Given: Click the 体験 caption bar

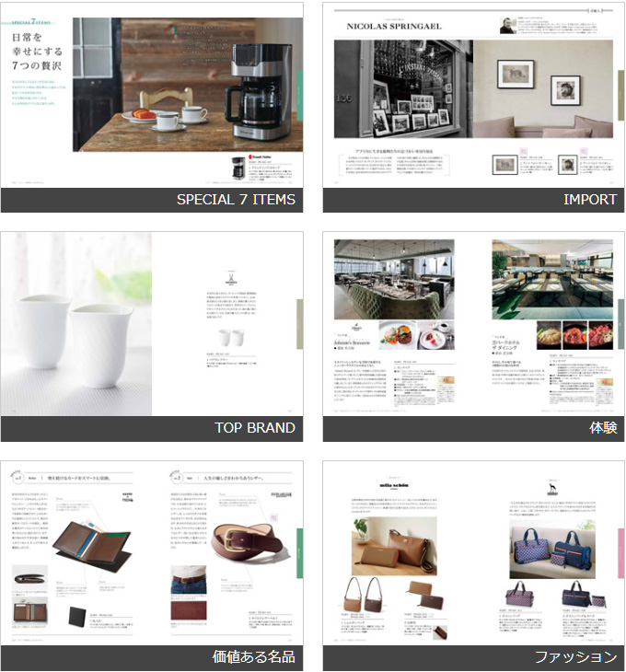Looking at the screenshot, I should pyautogui.click(x=473, y=429).
